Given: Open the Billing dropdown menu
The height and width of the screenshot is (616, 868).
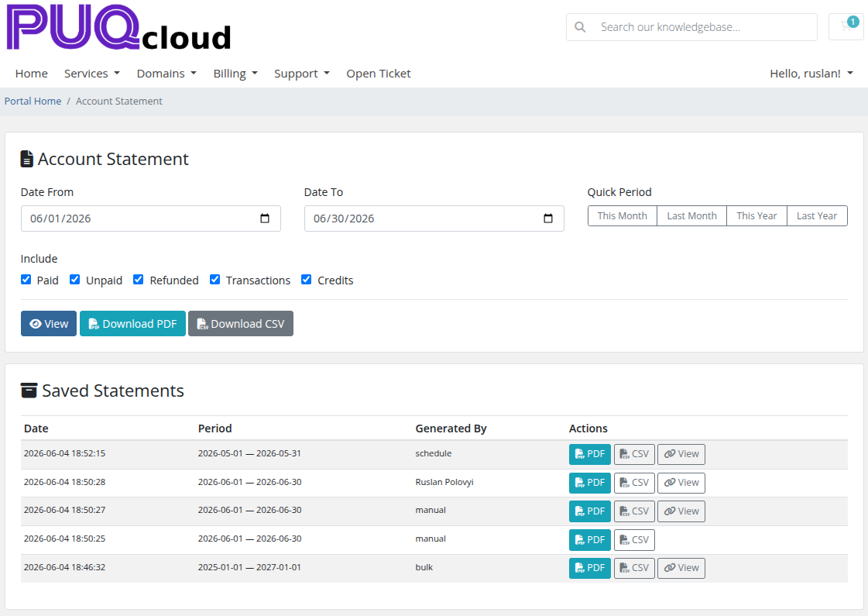Looking at the screenshot, I should point(236,74).
